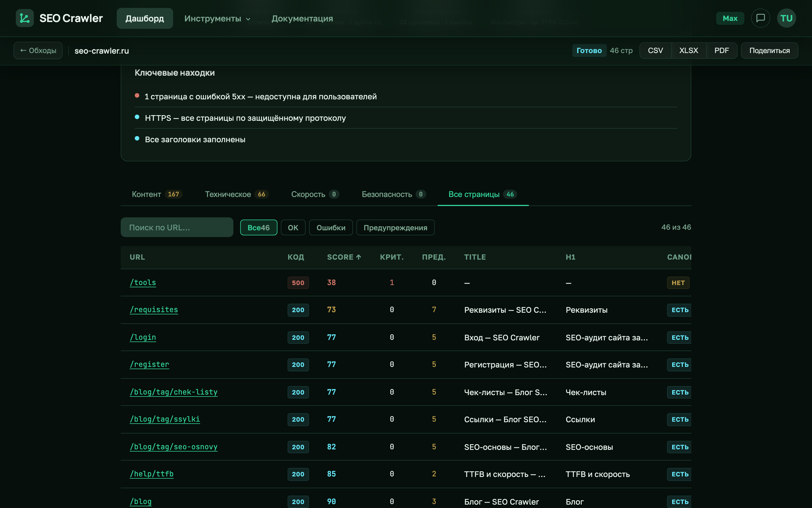Click the Ссылки H1 cell
Screen dimensions: 812x508
point(580,420)
